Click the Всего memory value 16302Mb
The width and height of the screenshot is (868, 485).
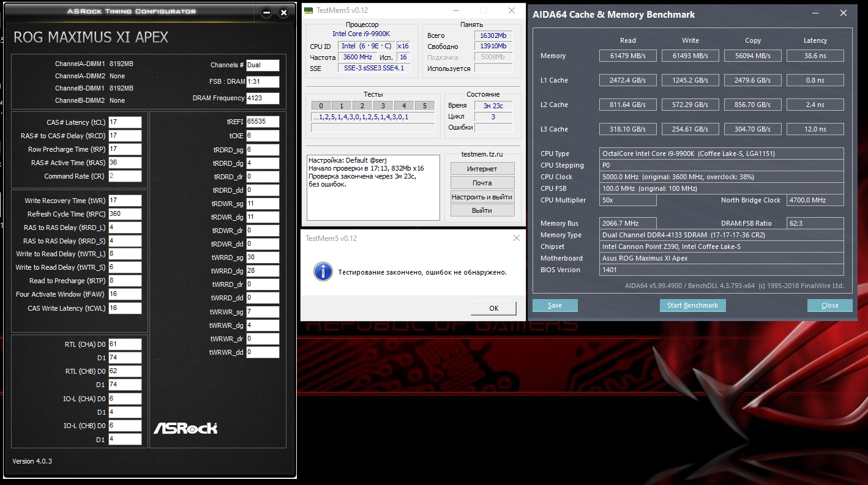point(493,35)
